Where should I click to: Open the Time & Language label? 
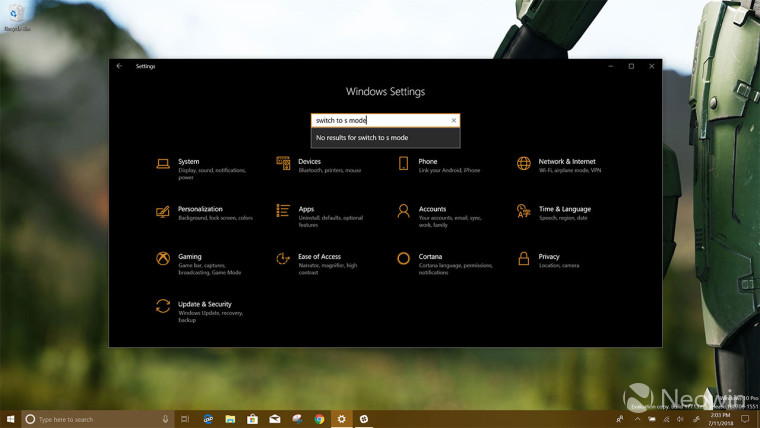(x=565, y=209)
